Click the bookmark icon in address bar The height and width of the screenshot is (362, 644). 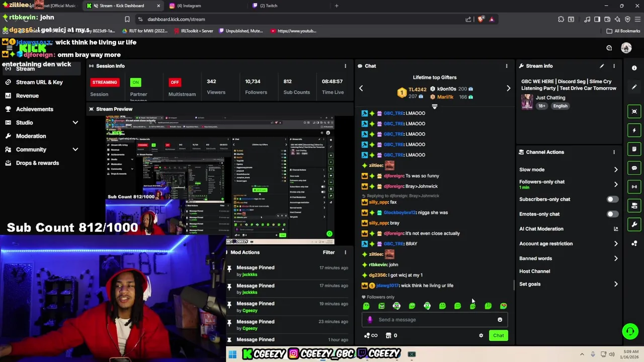[127, 19]
